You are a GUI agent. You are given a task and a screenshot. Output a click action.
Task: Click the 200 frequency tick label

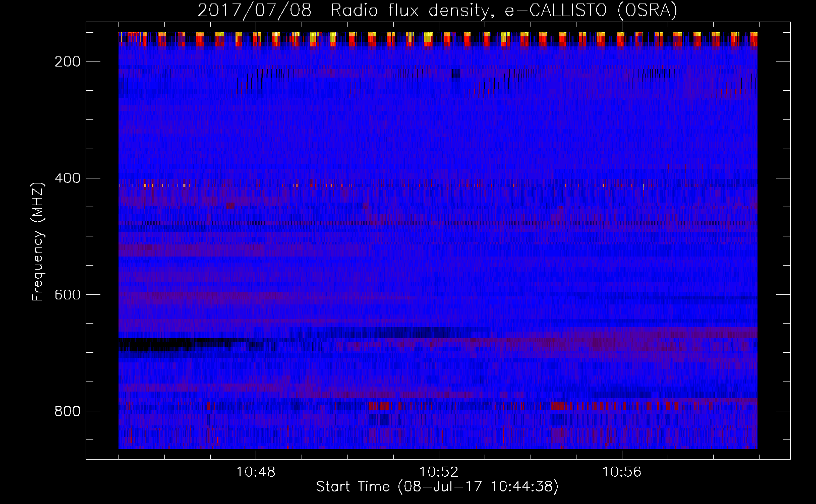[x=68, y=61]
